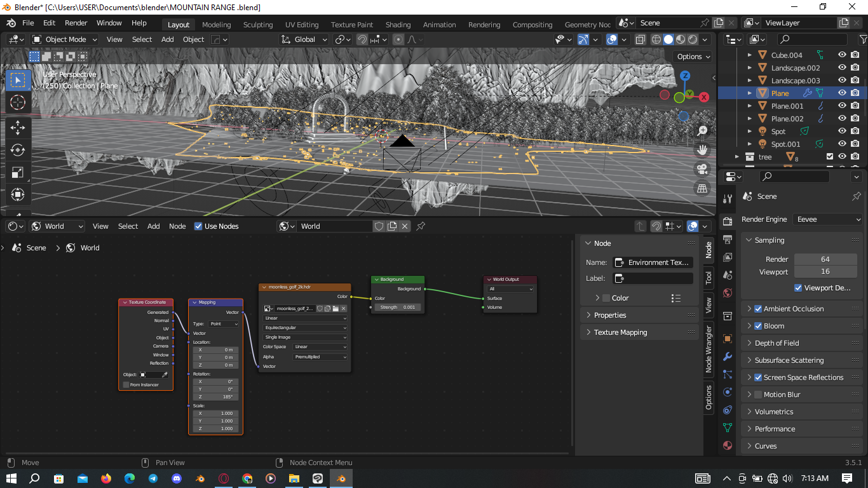
Task: Switch to the Sculpting workspace tab
Action: 258,25
